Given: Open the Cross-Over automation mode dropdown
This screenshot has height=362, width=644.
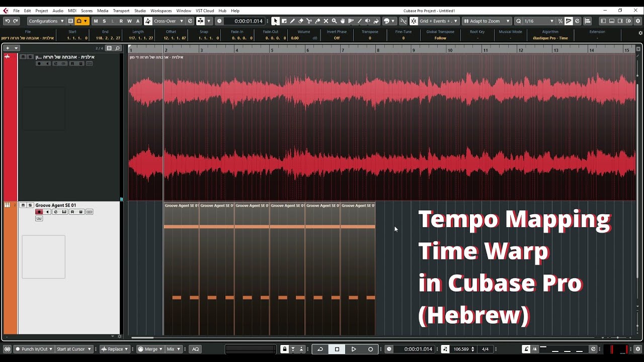Looking at the screenshot, I should [x=169, y=21].
